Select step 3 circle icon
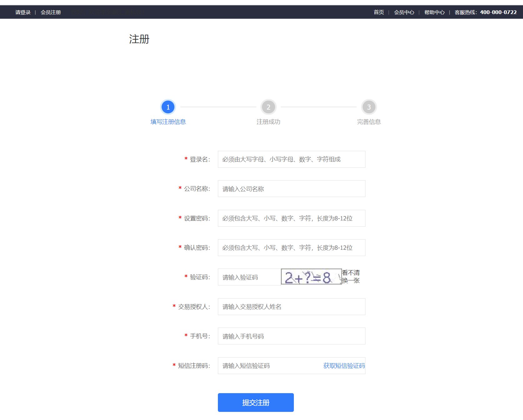Viewport: 523px width, 420px height. tap(369, 107)
